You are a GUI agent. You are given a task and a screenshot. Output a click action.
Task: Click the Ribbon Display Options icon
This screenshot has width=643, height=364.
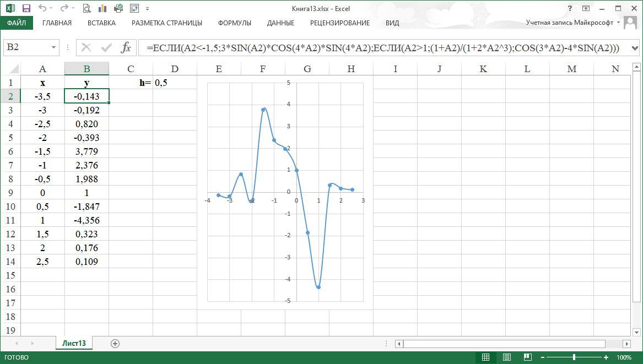coord(586,8)
